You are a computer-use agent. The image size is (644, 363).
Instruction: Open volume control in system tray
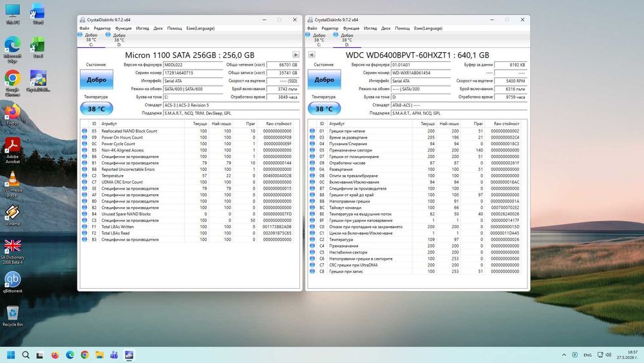pyautogui.click(x=609, y=355)
